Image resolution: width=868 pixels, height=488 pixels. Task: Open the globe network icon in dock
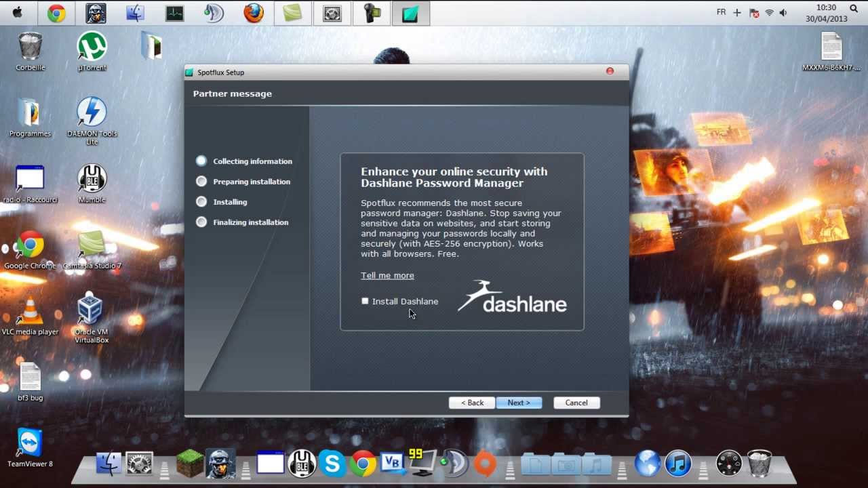click(647, 464)
